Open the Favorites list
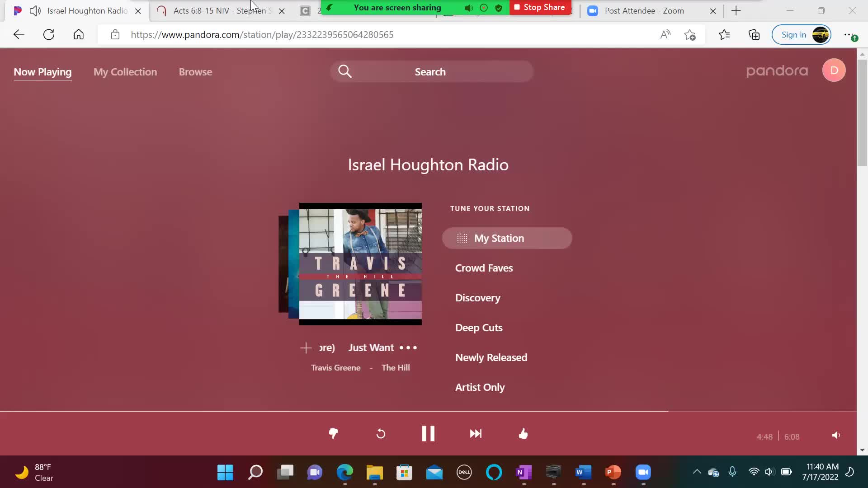 [x=724, y=35]
